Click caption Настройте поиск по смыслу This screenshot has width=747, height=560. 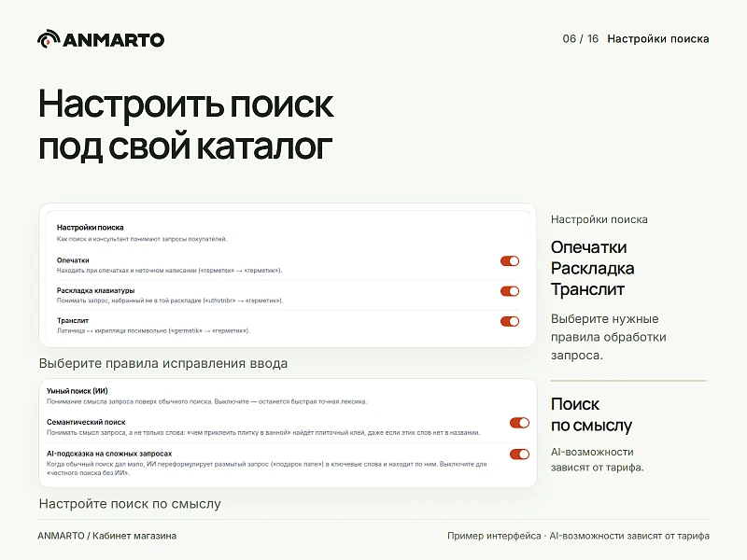coord(130,504)
